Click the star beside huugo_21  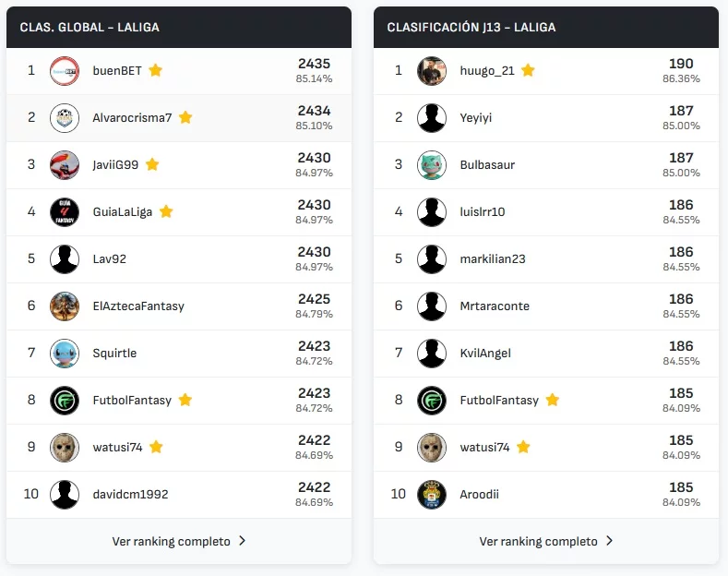[x=528, y=70]
